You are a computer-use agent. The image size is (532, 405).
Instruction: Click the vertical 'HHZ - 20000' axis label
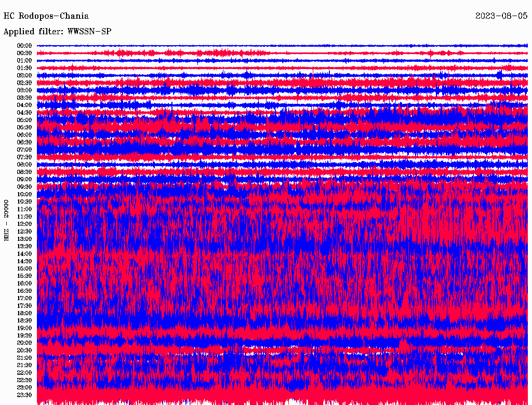click(x=6, y=221)
